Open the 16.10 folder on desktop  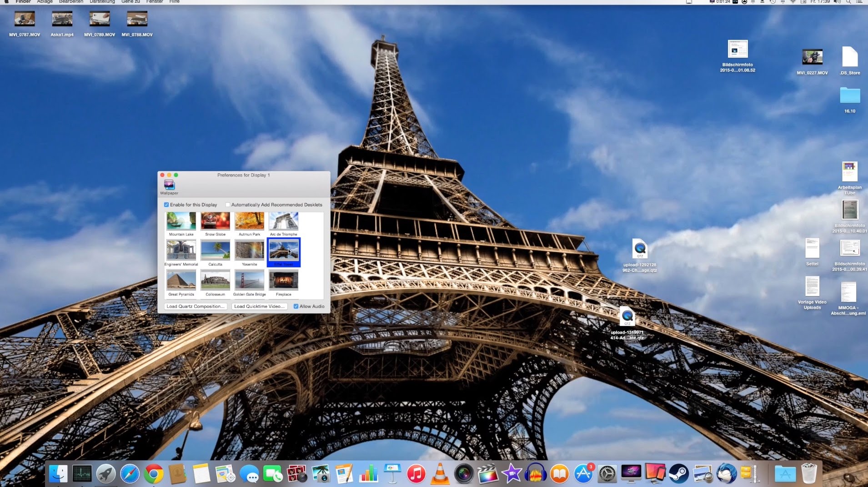click(849, 96)
